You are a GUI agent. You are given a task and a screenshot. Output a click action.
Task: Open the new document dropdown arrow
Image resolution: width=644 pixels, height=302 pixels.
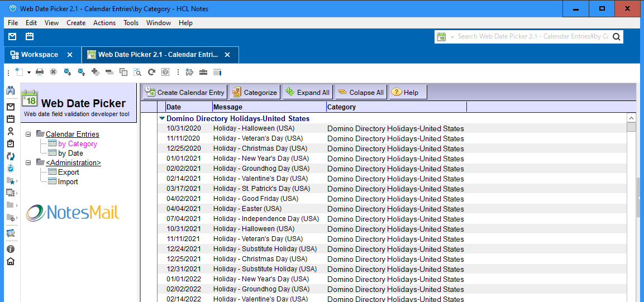click(x=28, y=73)
